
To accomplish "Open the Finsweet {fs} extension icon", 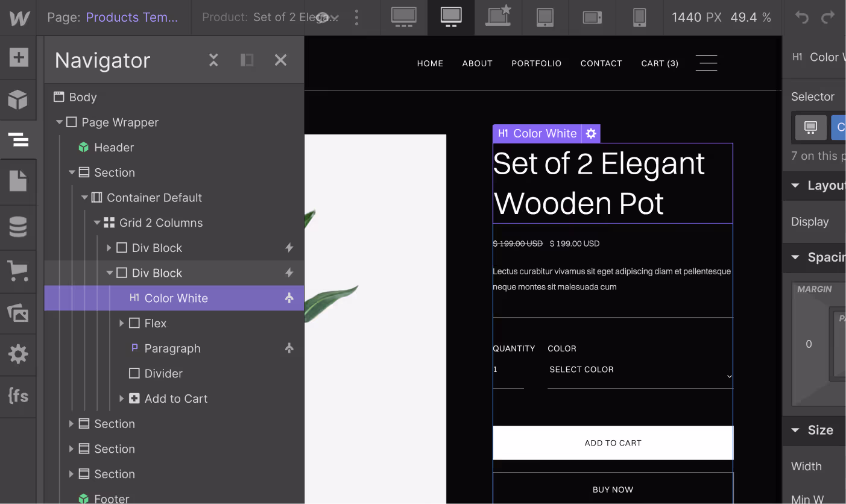I will 18,396.
